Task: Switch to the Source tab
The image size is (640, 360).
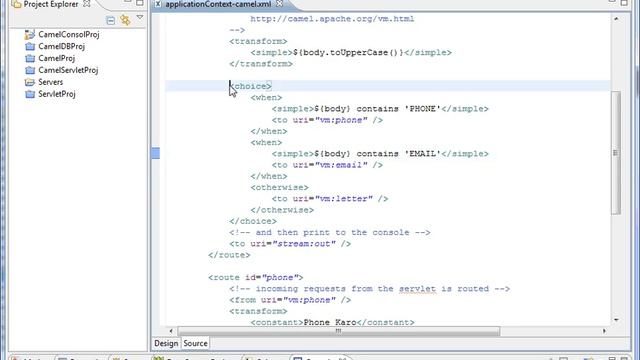Action: point(195,343)
